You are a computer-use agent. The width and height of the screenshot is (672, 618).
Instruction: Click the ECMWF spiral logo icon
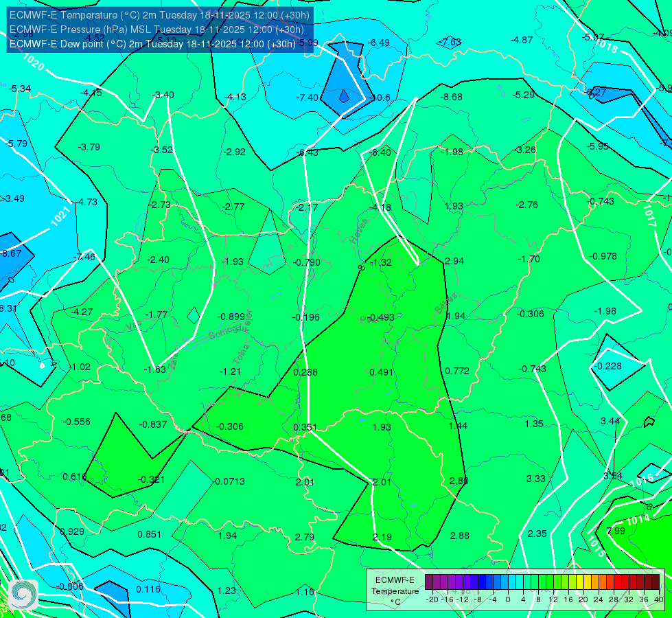[23, 595]
